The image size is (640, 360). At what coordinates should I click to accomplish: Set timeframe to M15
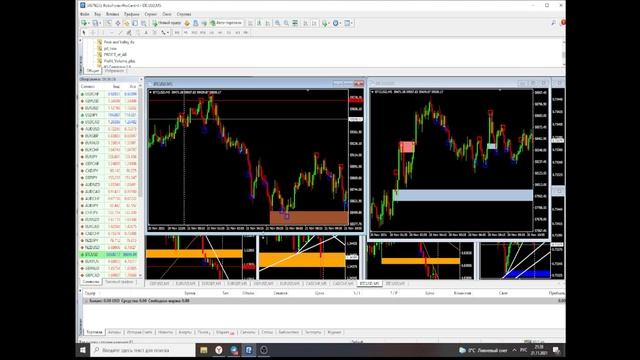[x=194, y=33]
